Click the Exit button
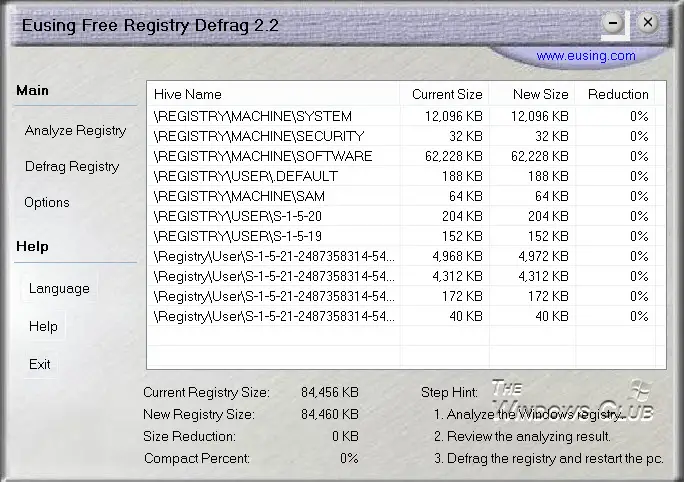Image resolution: width=684 pixels, height=482 pixels. pyautogui.click(x=40, y=364)
